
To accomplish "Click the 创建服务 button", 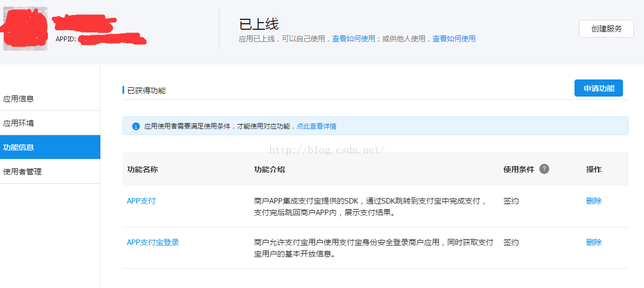I will tap(606, 29).
